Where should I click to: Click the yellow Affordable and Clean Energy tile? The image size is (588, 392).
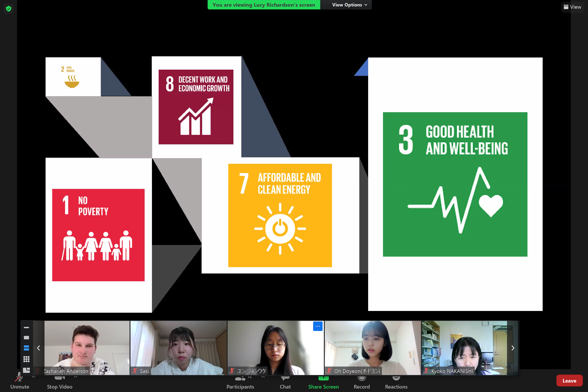[280, 215]
